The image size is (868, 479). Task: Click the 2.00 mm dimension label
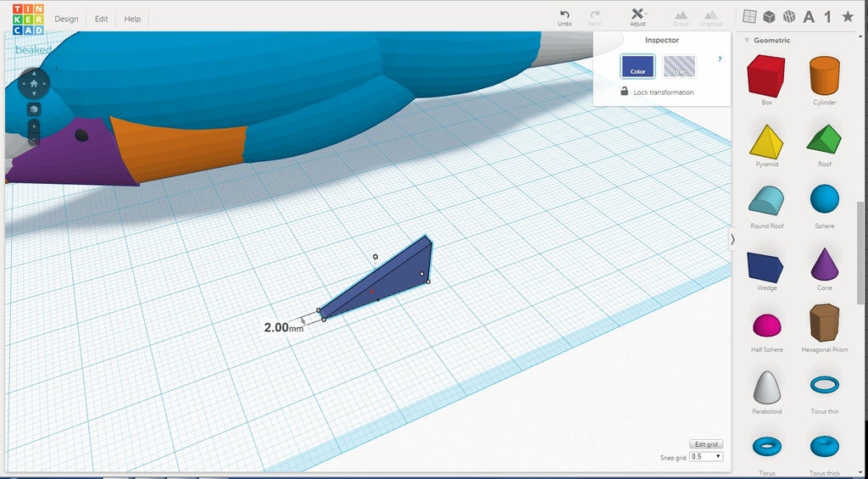[x=283, y=327]
